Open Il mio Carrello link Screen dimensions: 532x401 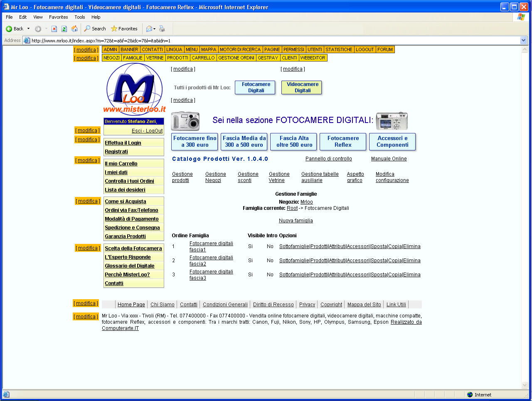(x=121, y=164)
